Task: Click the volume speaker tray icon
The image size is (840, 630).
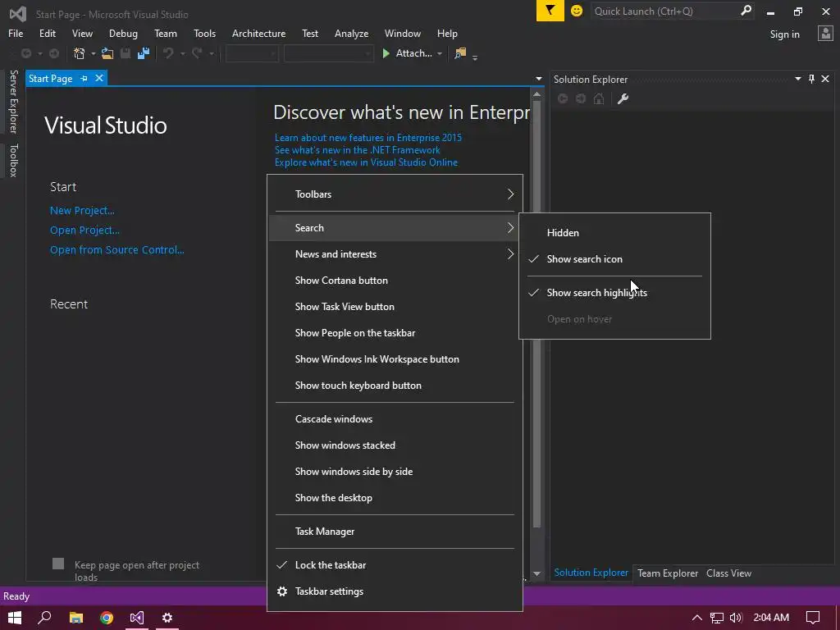Action: 736,618
